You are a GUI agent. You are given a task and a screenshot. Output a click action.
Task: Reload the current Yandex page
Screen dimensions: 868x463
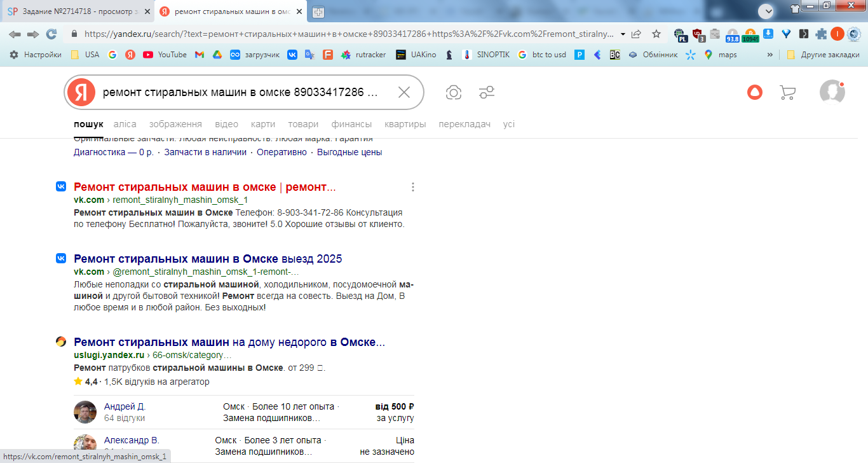[x=51, y=34]
